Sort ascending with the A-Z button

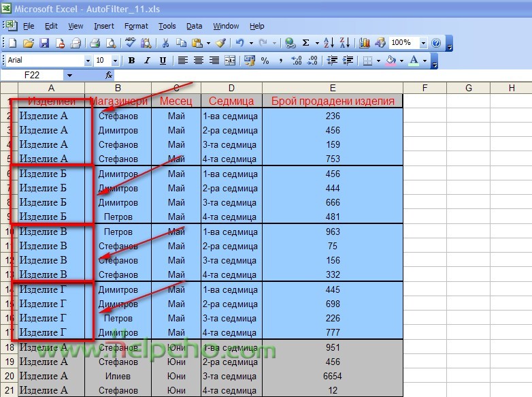click(328, 43)
